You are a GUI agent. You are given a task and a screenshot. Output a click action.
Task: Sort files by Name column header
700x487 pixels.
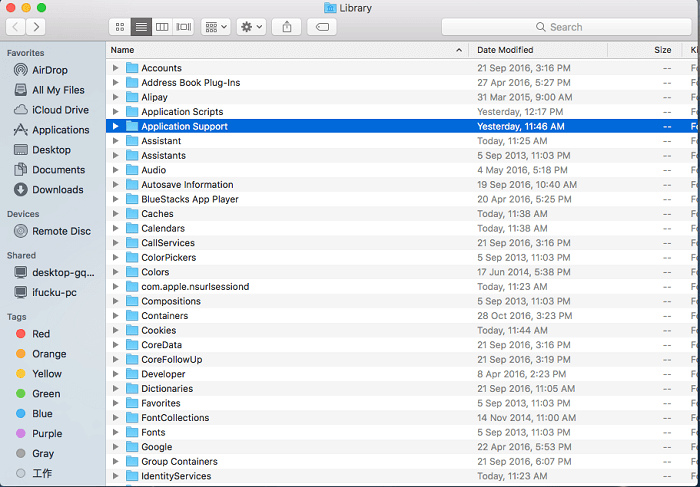click(280, 50)
